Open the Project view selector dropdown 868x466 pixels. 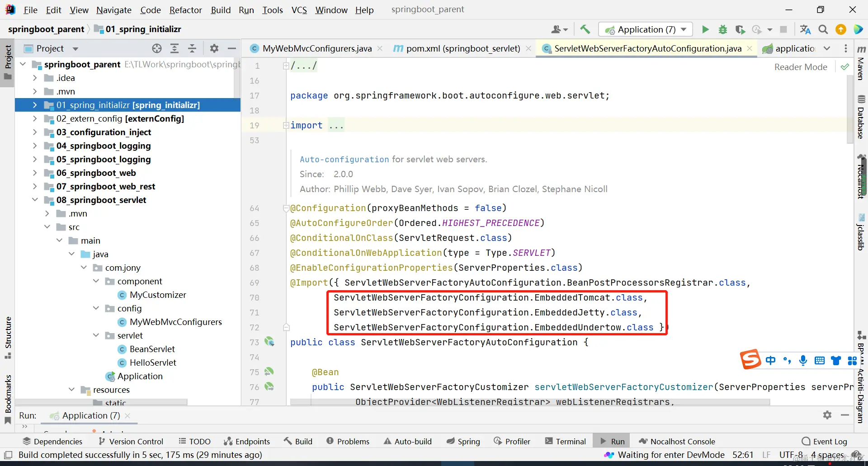pos(75,48)
